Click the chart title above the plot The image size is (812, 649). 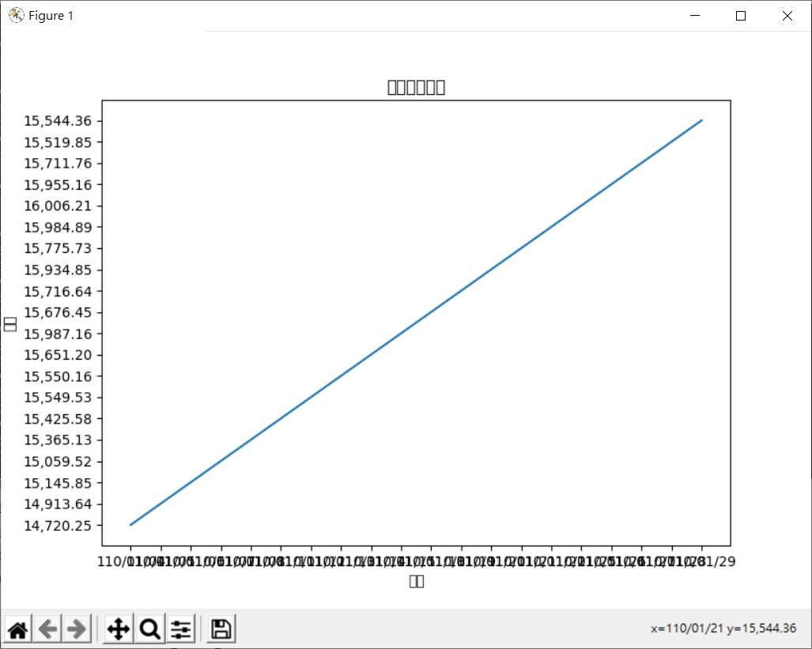[416, 87]
